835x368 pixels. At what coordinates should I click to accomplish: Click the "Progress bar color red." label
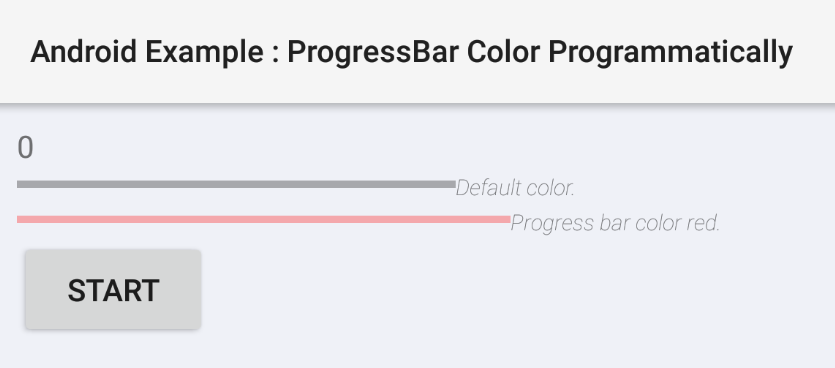pos(615,223)
